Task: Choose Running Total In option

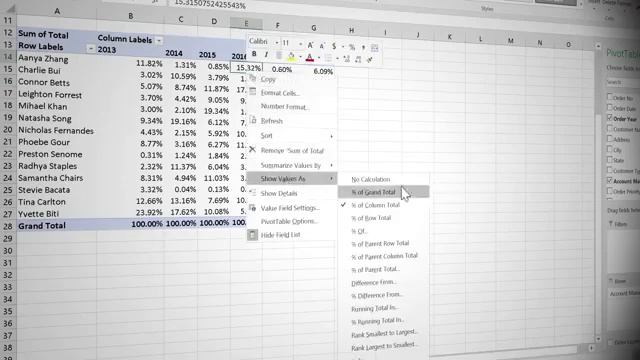Action: [x=383, y=308]
